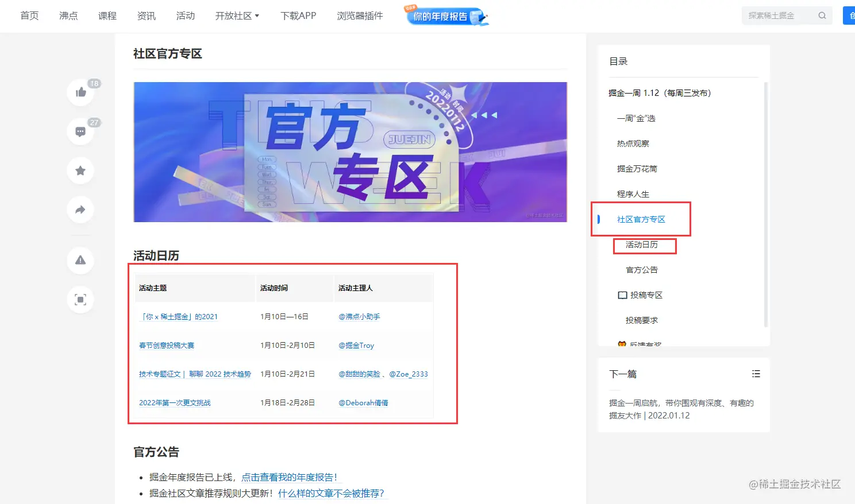Open the 浏览器插件 menu item
855x504 pixels.
point(360,15)
